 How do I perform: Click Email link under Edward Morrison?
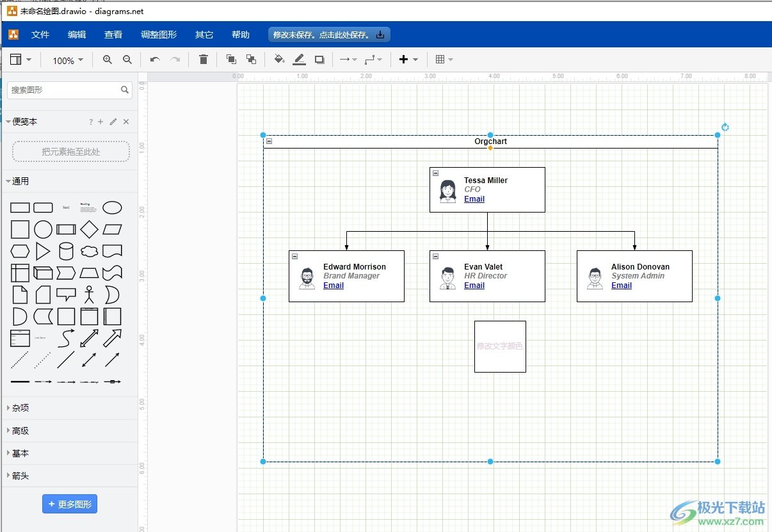[334, 286]
